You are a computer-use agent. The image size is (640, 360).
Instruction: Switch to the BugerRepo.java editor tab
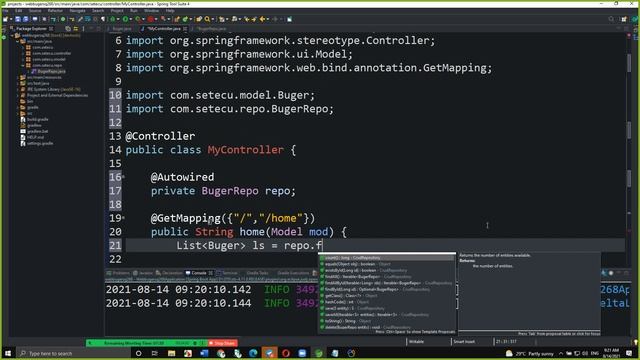click(211, 29)
